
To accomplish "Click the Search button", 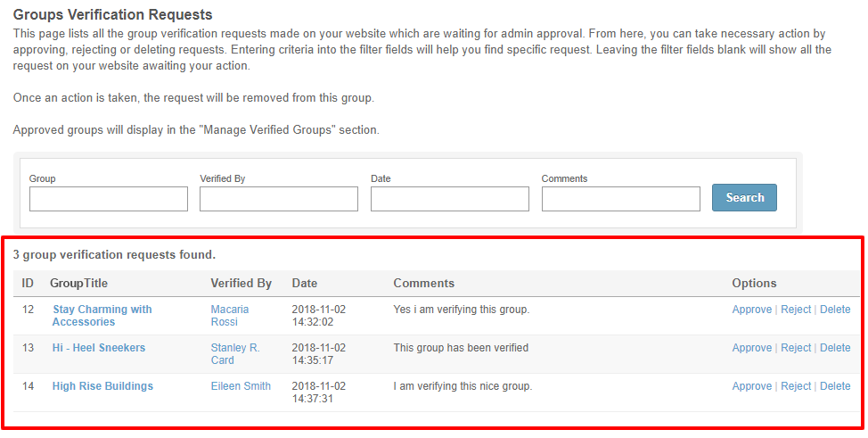I will tap(744, 198).
